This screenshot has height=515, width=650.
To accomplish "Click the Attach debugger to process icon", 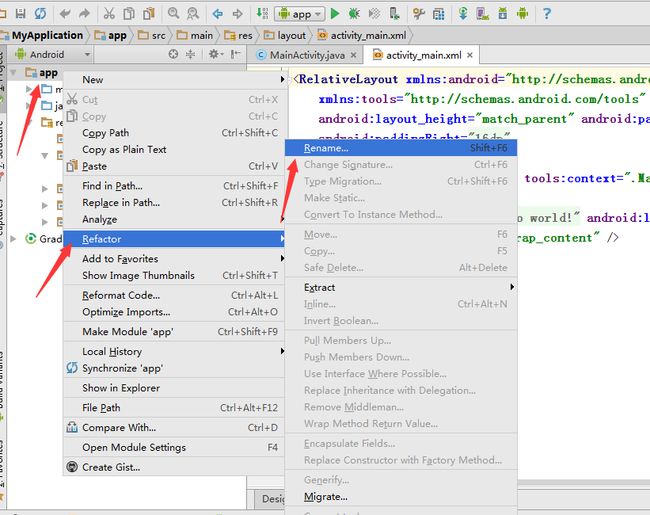I will [394, 14].
